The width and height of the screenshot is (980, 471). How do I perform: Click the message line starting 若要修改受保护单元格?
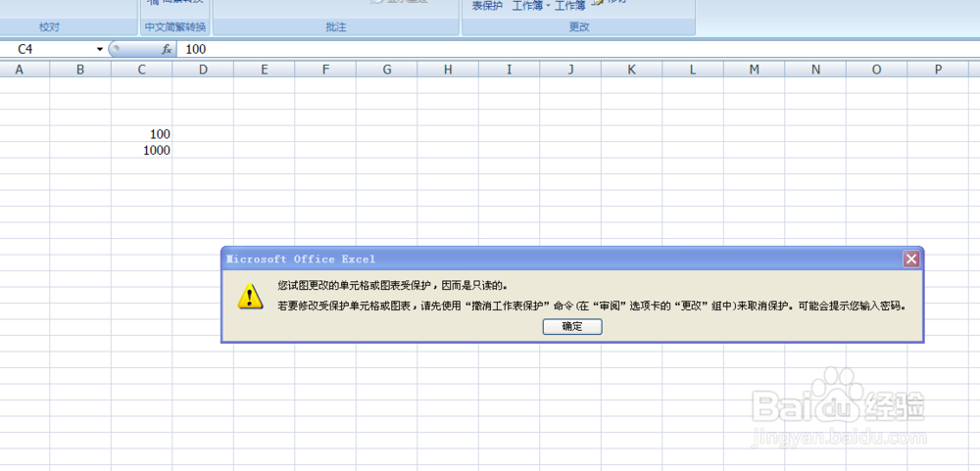591,306
